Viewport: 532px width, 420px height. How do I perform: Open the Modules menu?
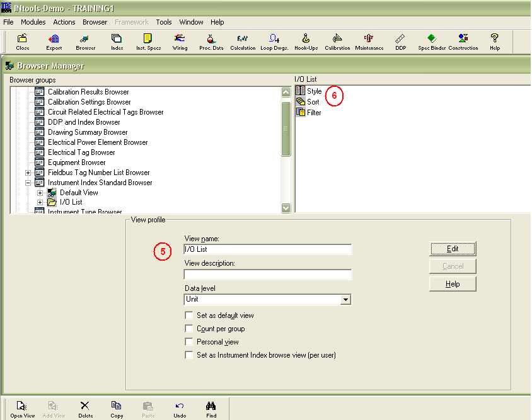pos(33,21)
